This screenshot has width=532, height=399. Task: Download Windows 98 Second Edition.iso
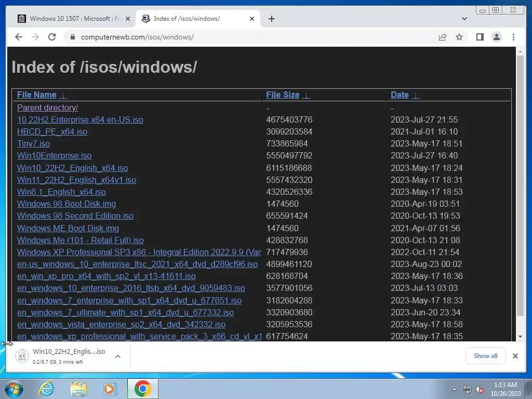tap(75, 216)
